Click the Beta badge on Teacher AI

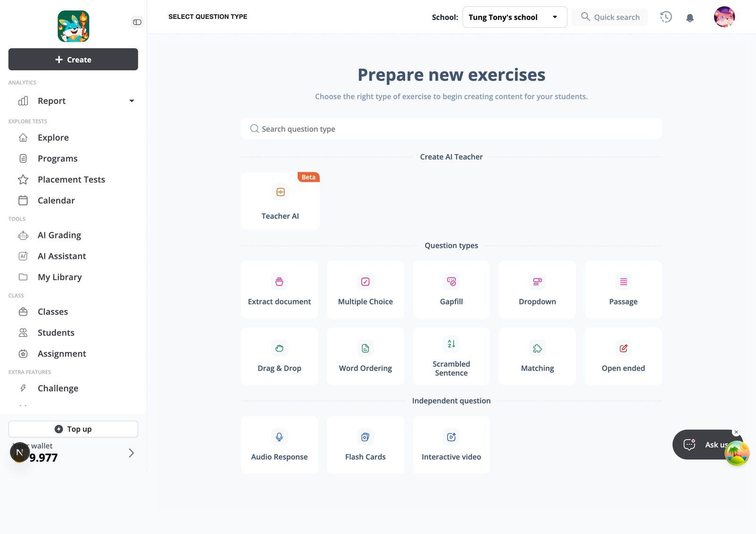pyautogui.click(x=309, y=177)
